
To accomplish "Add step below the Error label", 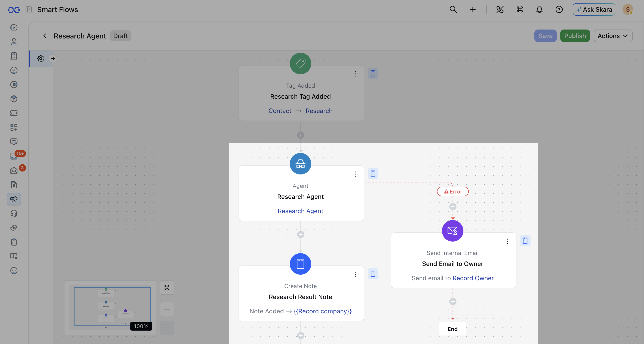I will pos(453,207).
